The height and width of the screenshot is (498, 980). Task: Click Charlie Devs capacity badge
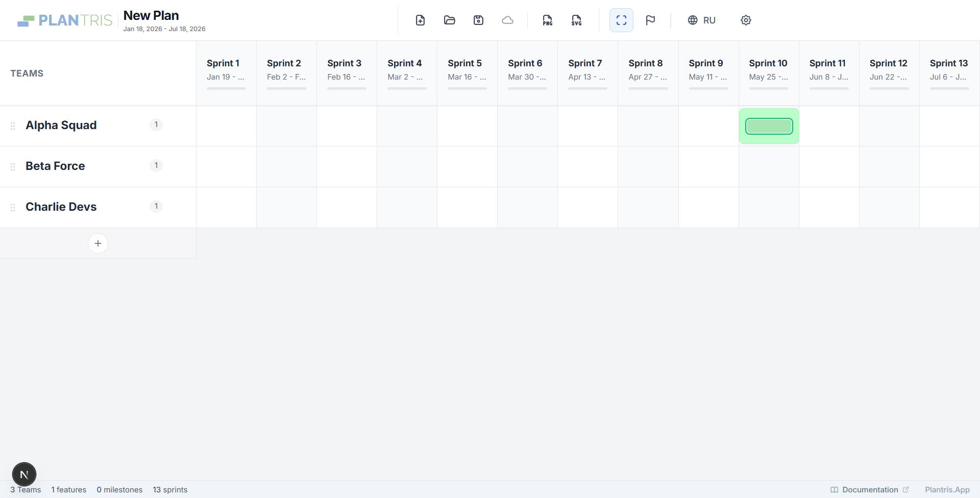tap(156, 206)
